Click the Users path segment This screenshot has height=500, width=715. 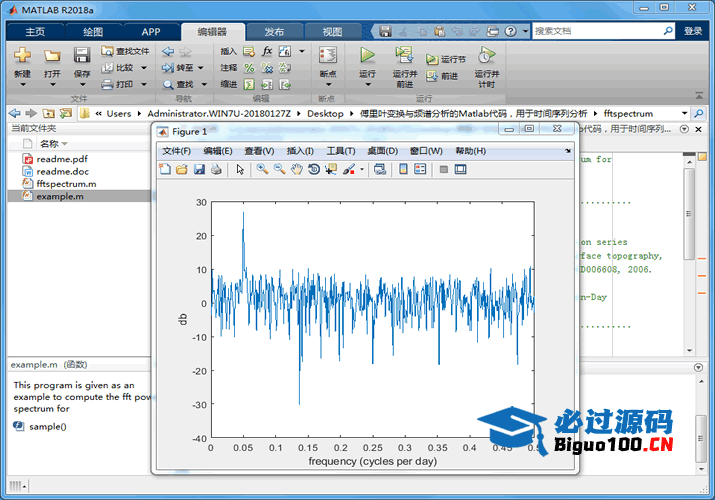[x=119, y=113]
